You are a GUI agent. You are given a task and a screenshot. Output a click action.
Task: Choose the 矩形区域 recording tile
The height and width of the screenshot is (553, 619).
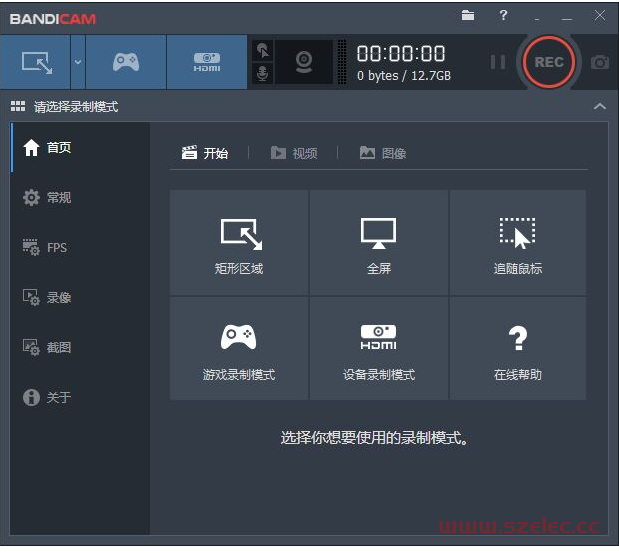pos(239,242)
